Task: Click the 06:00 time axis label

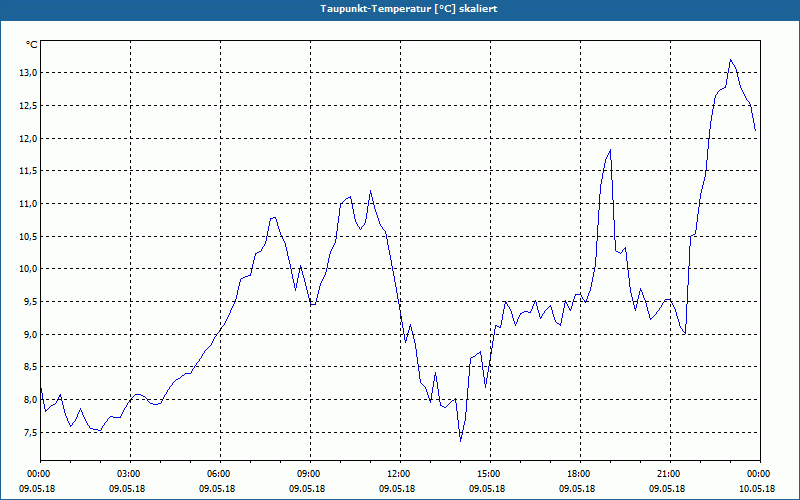Action: point(220,474)
